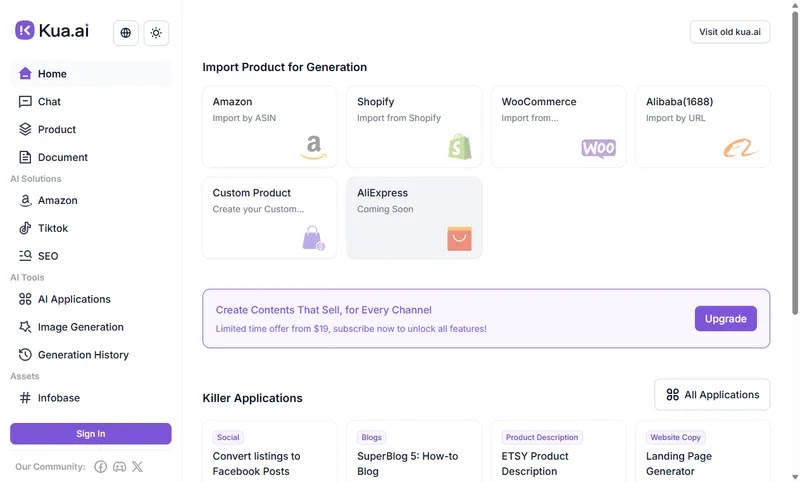
Task: Click Import by ASIN text
Action: pyautogui.click(x=244, y=118)
